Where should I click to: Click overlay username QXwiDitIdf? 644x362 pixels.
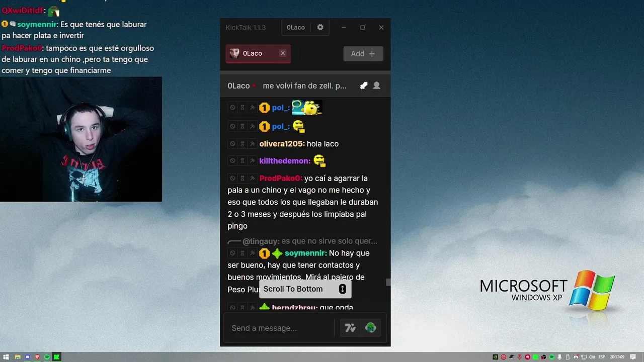(22, 11)
